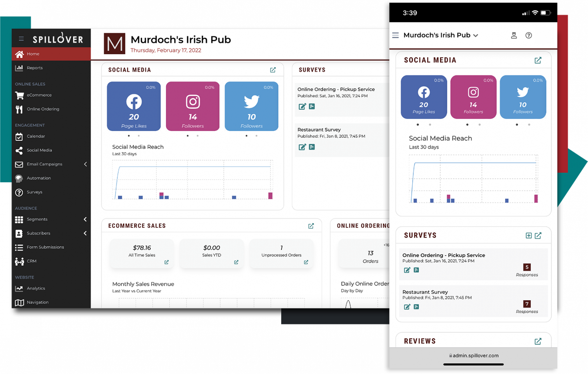The width and height of the screenshot is (588, 374).
Task: Open mobile hamburger menu
Action: (x=395, y=35)
